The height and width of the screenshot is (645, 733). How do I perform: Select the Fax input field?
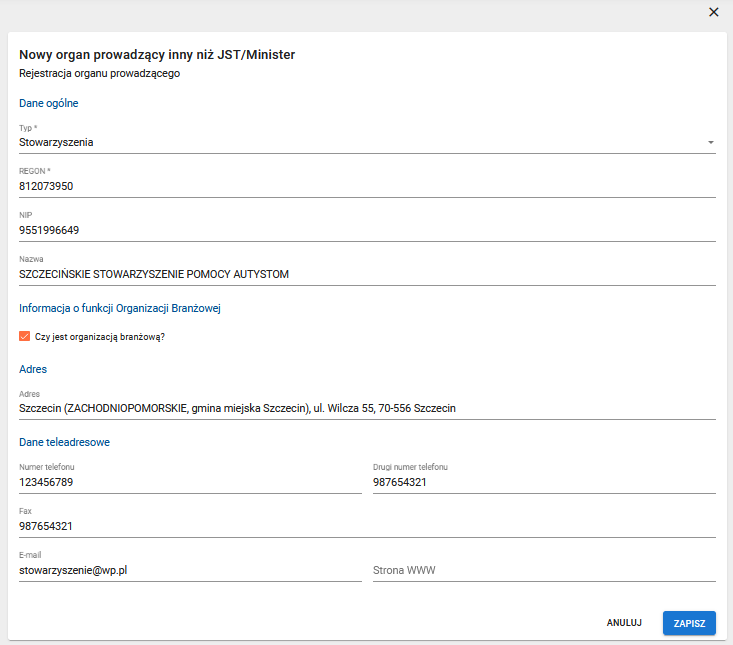pyautogui.click(x=366, y=526)
